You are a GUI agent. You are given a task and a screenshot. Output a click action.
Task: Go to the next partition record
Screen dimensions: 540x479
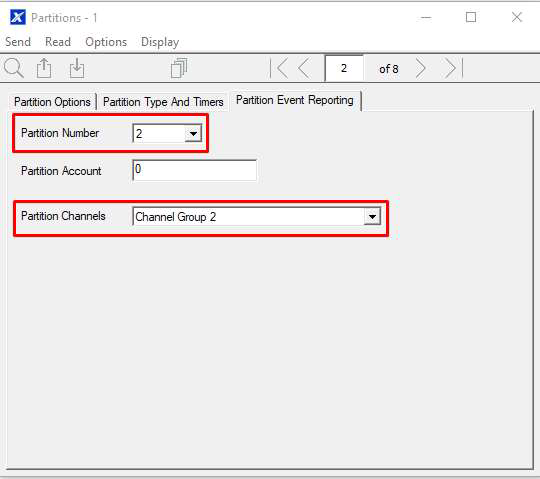tap(420, 68)
